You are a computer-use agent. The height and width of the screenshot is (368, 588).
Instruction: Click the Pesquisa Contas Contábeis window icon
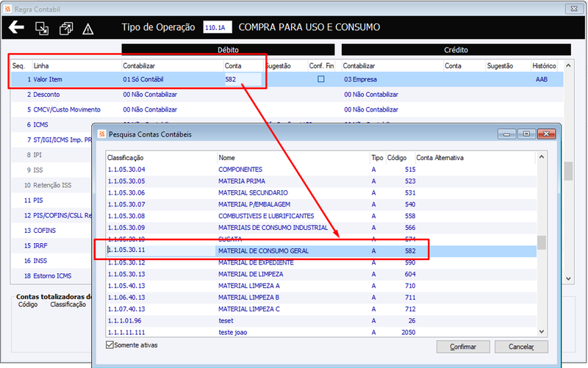[x=102, y=134]
